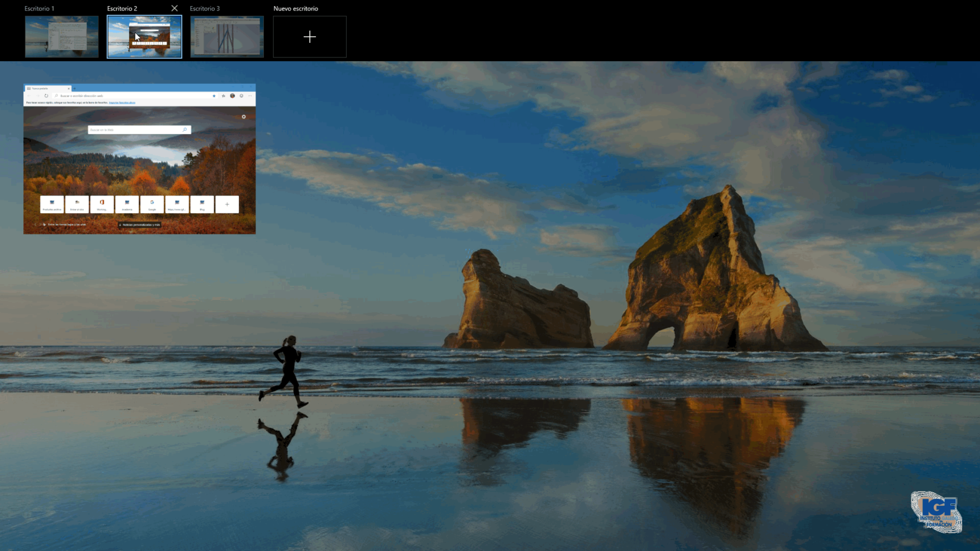Open the Office quick link tile

coord(102,204)
